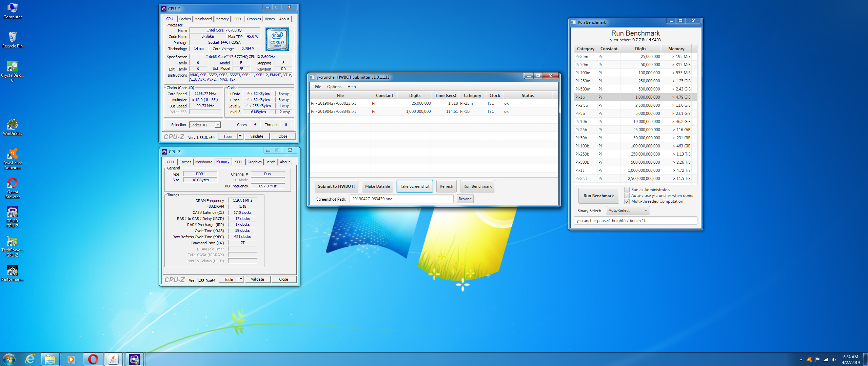Click the Show desktop taskbar sliver
Image resolution: width=868 pixels, height=366 pixels.
pyautogui.click(x=866, y=359)
